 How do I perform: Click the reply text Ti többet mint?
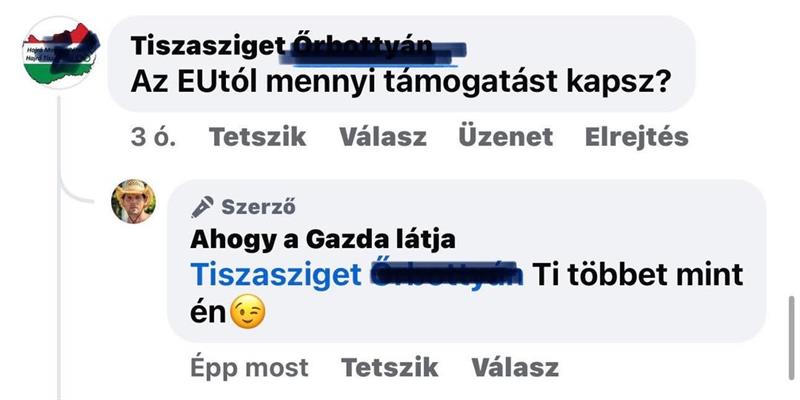pyautogui.click(x=638, y=276)
